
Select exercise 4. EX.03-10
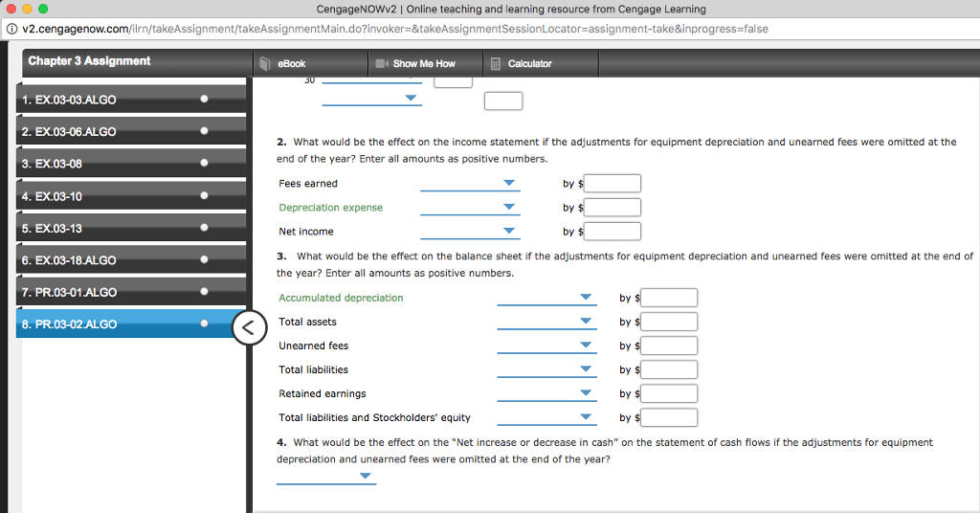[x=130, y=195]
